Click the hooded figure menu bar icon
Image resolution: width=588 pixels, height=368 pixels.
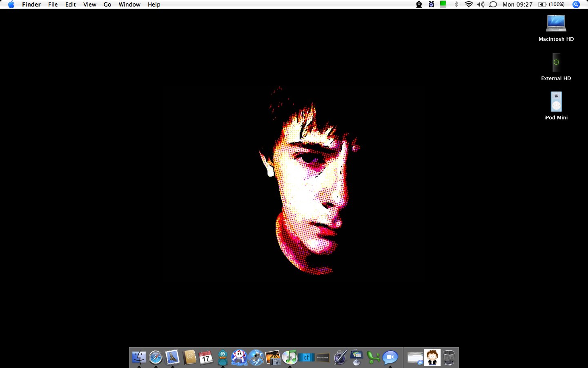419,4
